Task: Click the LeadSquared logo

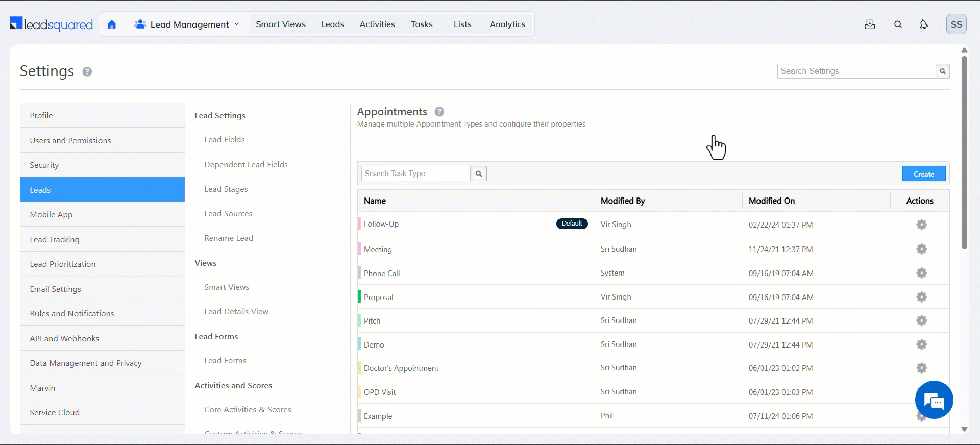Action: [x=52, y=24]
